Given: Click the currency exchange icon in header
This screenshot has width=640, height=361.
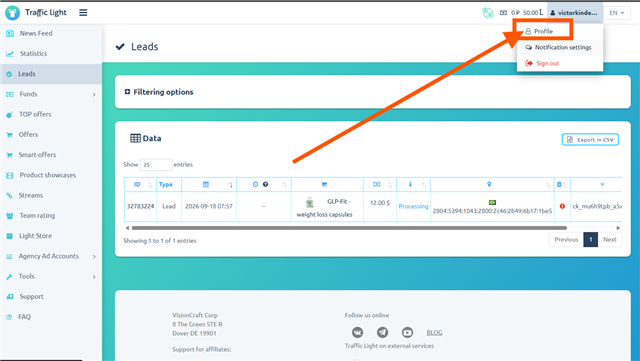Looking at the screenshot, I should pyautogui.click(x=488, y=13).
